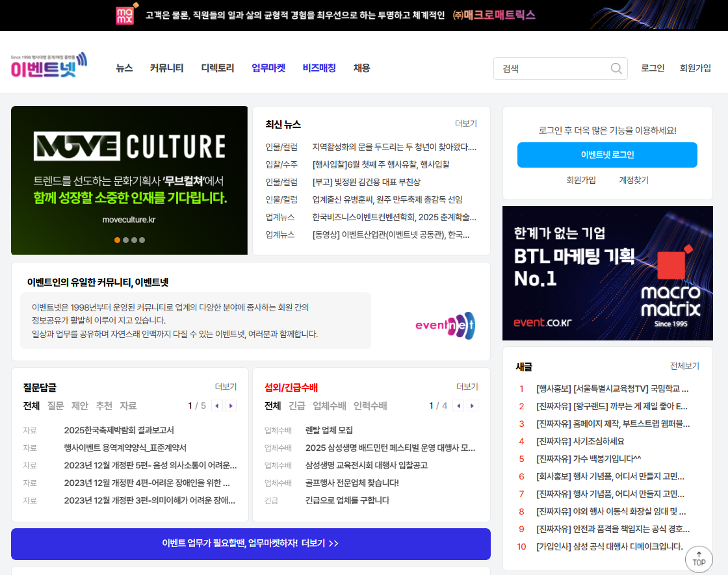The width and height of the screenshot is (728, 575).
Task: Click 전체보기 in 새글 section
Action: coord(684,366)
